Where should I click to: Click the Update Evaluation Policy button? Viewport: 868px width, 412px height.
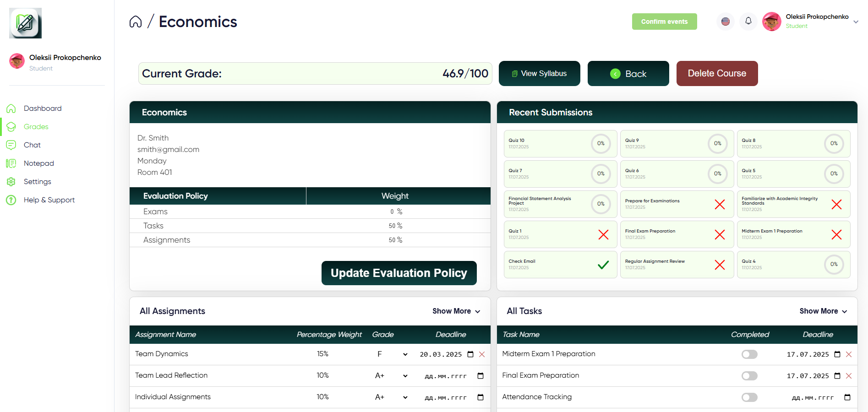pyautogui.click(x=399, y=273)
